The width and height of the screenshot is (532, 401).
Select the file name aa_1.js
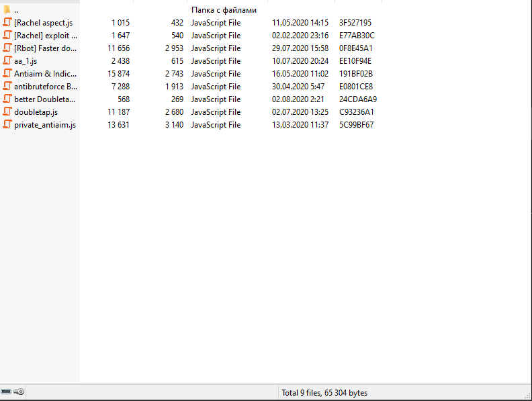pyautogui.click(x=26, y=61)
